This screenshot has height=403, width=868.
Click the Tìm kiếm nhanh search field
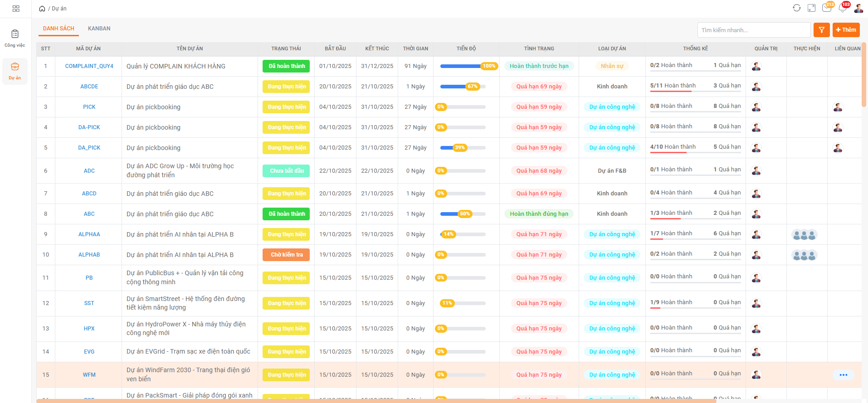tap(753, 30)
